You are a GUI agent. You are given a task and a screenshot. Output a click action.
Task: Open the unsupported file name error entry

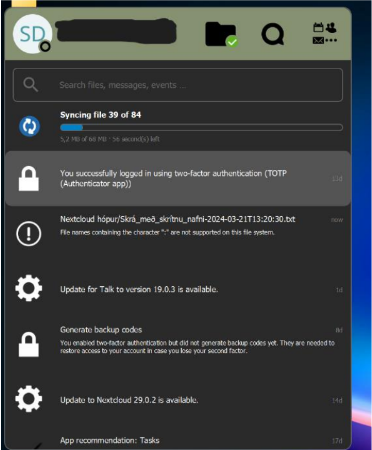point(178,233)
